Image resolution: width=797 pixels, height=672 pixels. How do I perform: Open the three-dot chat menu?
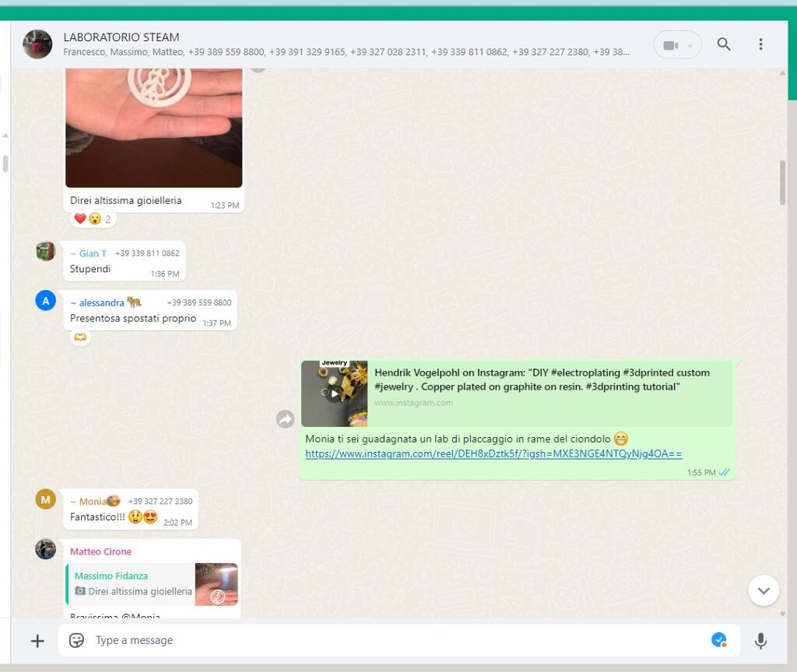760,44
